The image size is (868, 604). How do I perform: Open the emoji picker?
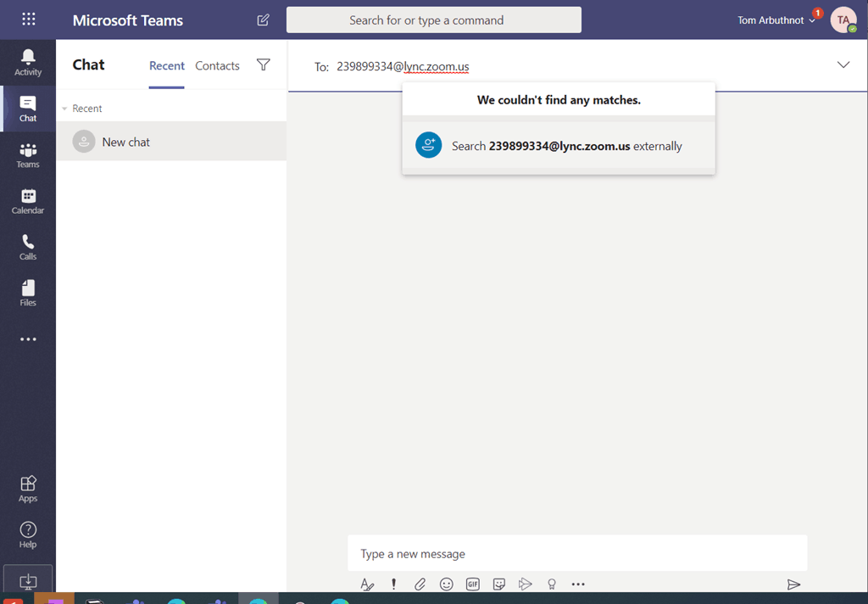point(446,584)
